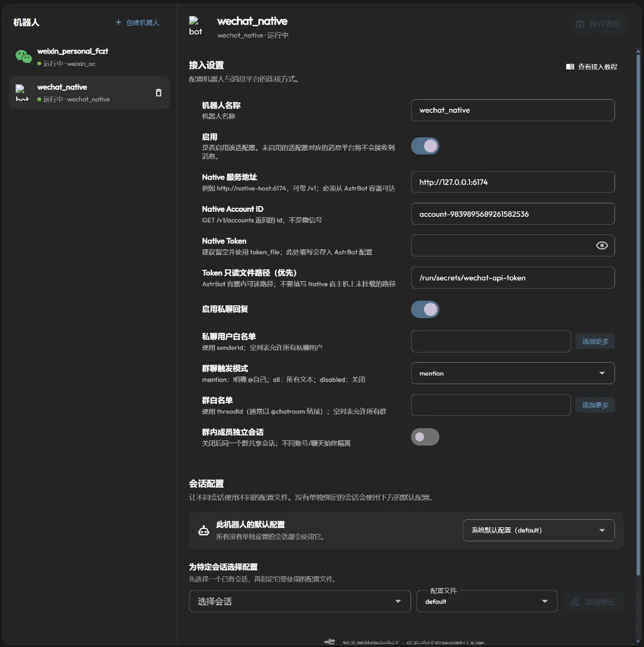The image size is (644, 647).
Task: Click the Native Account ID input field
Action: pyautogui.click(x=513, y=214)
